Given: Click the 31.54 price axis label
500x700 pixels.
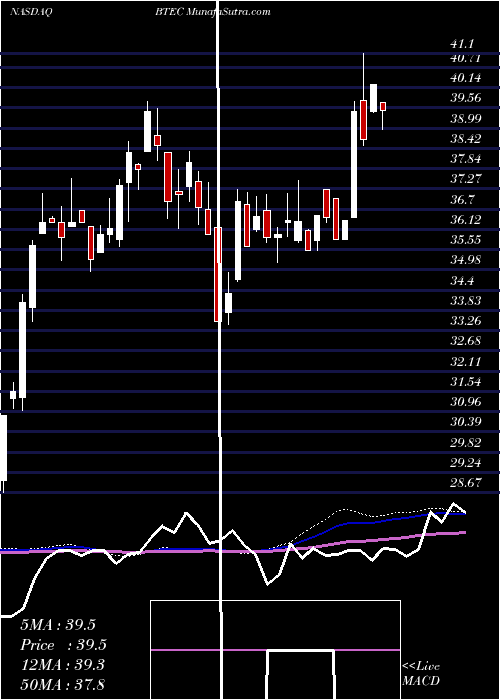Looking at the screenshot, I should (x=466, y=381).
